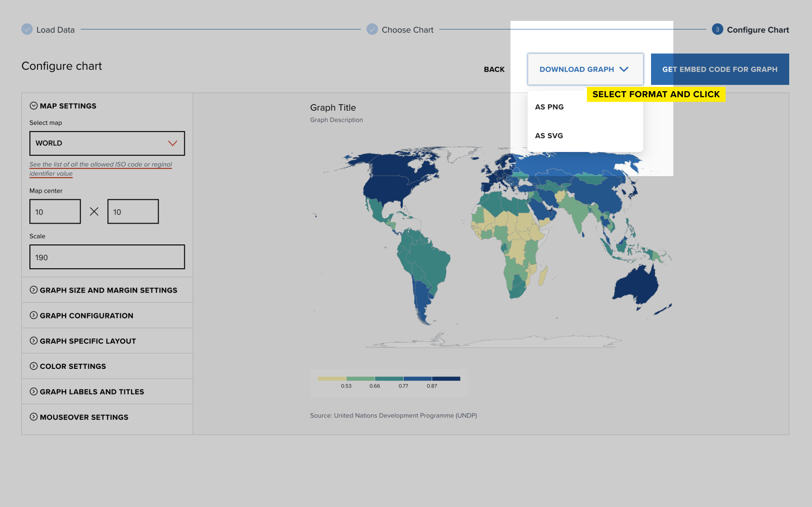The image size is (812, 507).
Task: Click the Choose Chart step checkmark icon
Action: pos(372,29)
